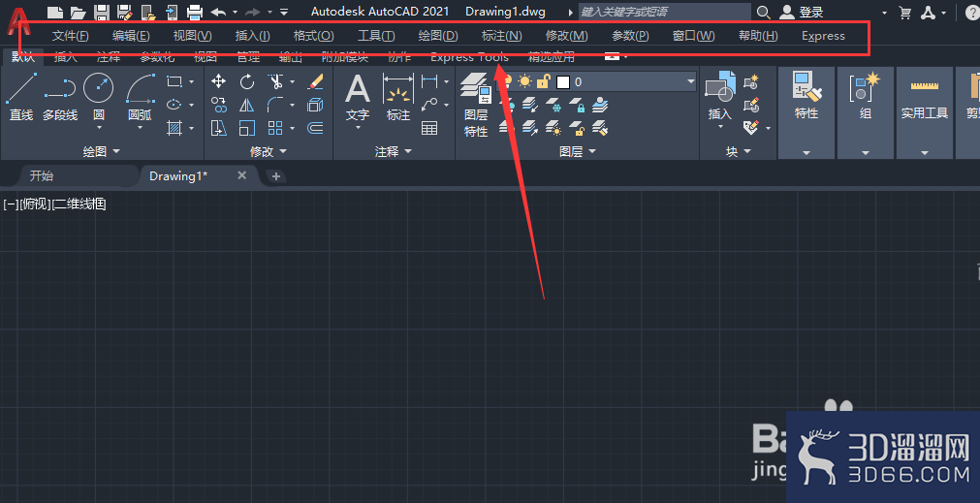Expand the Block (块) panel title

(738, 151)
